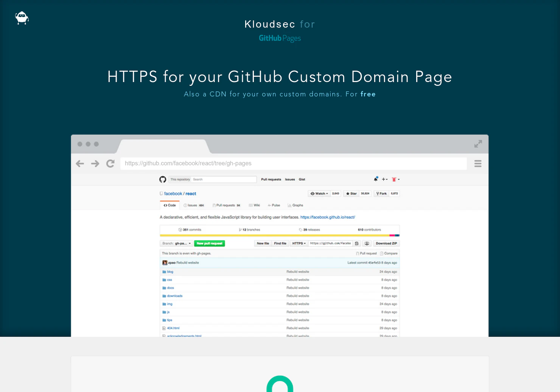Open the Branch gh-pages dropdown
The height and width of the screenshot is (392, 560).
tap(177, 243)
